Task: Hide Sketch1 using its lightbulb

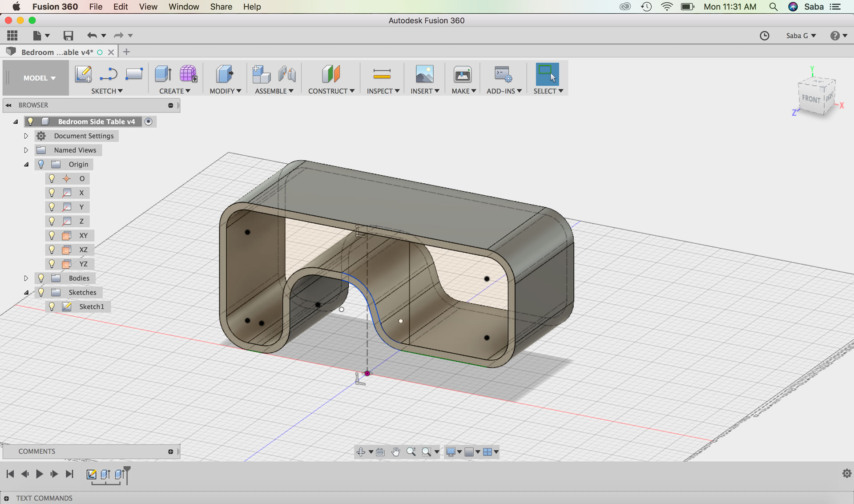Action: coord(52,306)
